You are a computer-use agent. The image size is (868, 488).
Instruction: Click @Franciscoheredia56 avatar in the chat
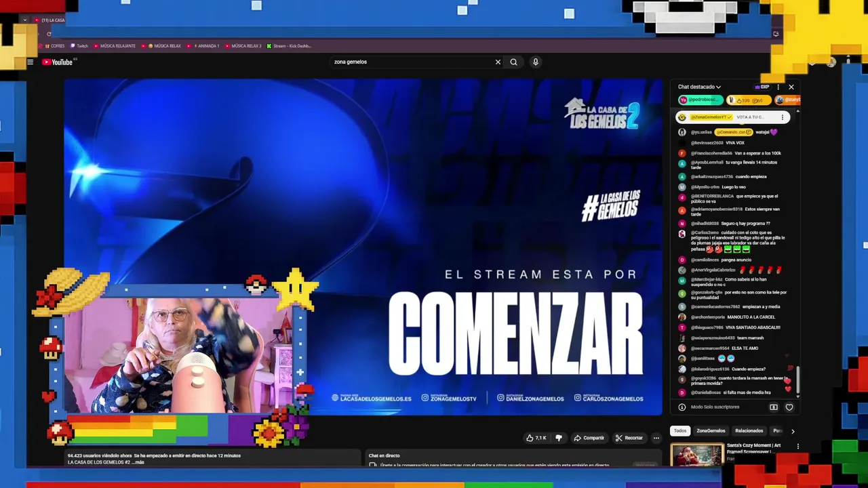pos(682,154)
